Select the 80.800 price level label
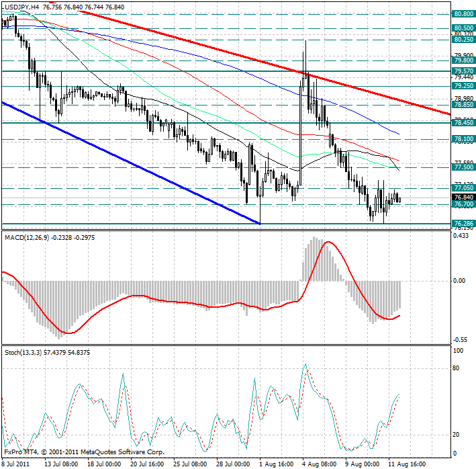 pyautogui.click(x=462, y=13)
